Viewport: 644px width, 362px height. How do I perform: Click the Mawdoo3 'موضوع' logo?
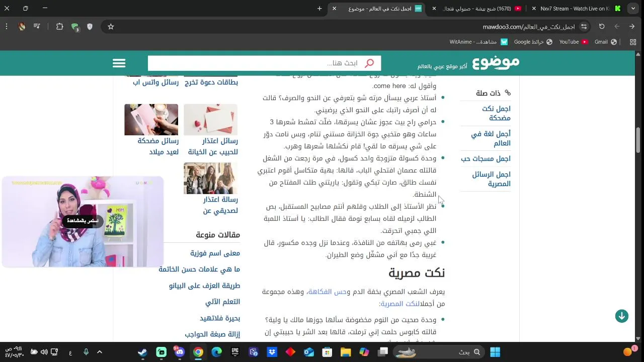(x=496, y=63)
